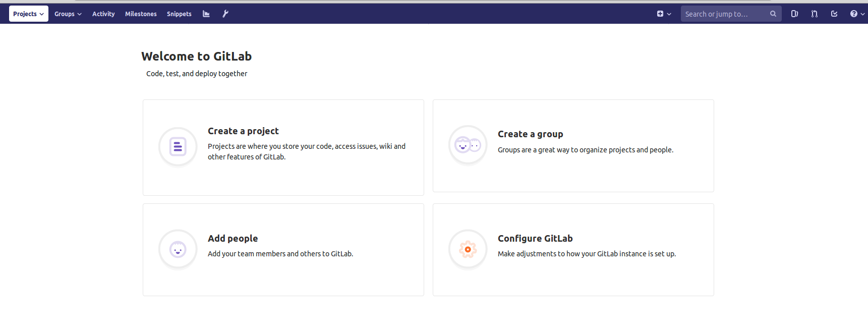Click the Create a project icon

(178, 146)
